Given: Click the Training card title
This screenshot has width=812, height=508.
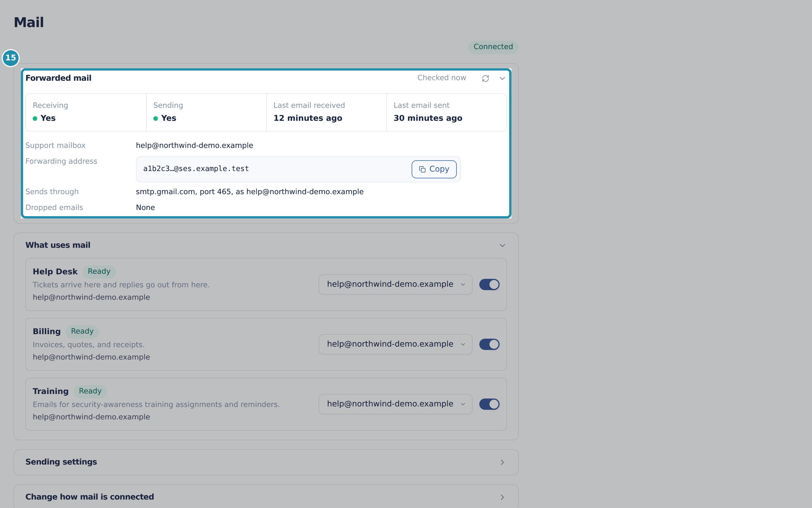Looking at the screenshot, I should point(51,391).
